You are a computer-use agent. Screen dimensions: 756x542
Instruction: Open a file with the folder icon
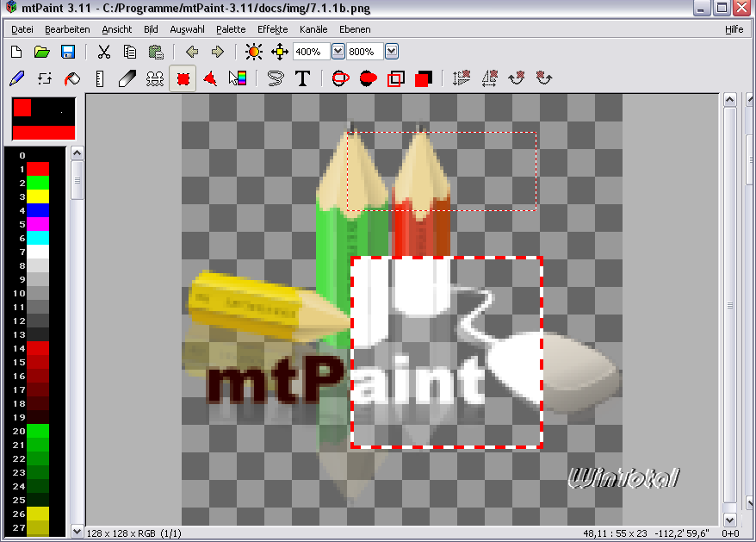coord(42,52)
